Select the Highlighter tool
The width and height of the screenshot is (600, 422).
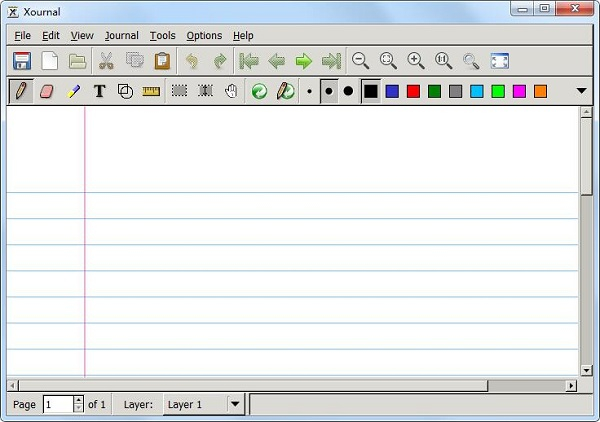(x=73, y=91)
